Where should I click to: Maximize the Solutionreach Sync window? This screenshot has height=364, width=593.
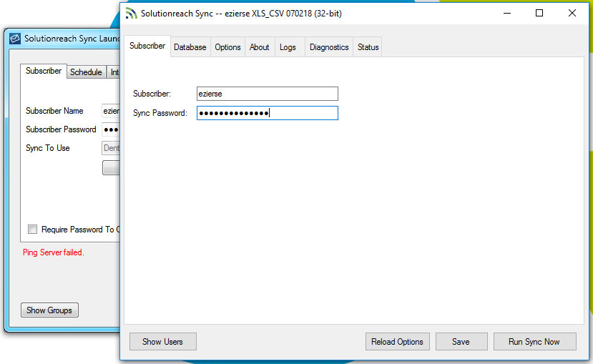(539, 13)
